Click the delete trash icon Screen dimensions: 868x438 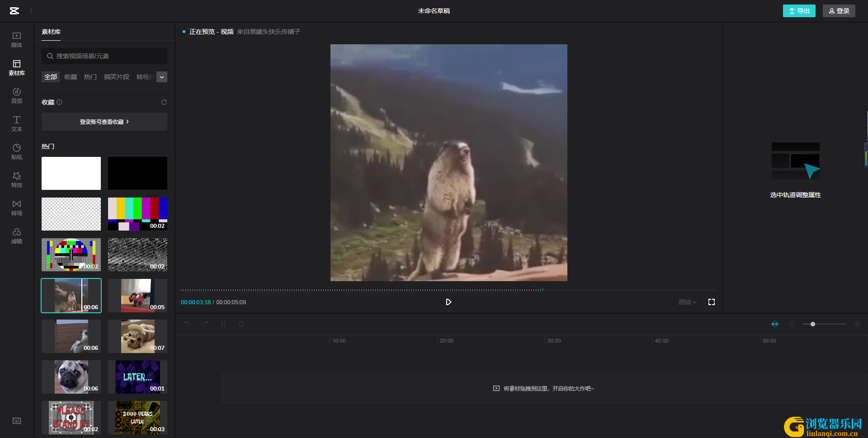pos(241,324)
